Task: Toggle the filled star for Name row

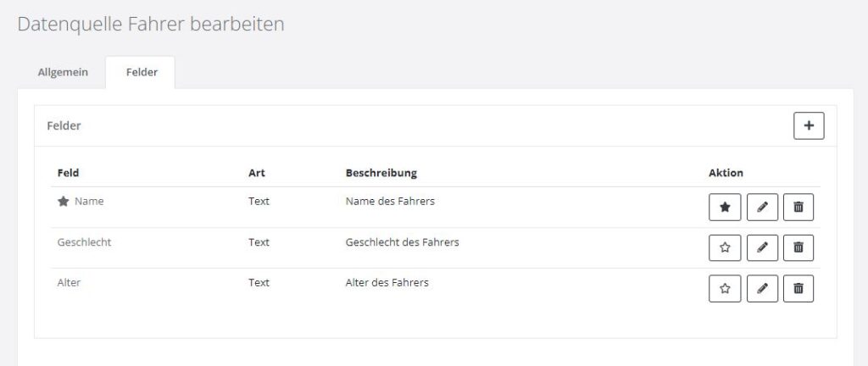Action: pos(725,207)
